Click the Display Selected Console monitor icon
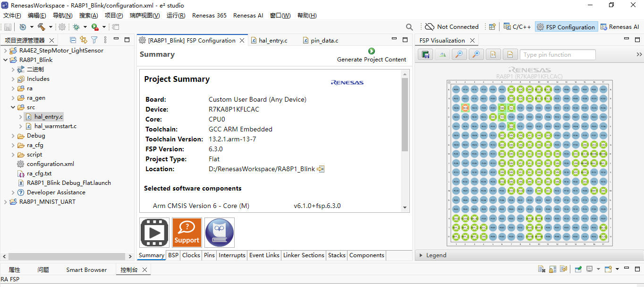Screen dimensions: 644x287 pos(589,269)
